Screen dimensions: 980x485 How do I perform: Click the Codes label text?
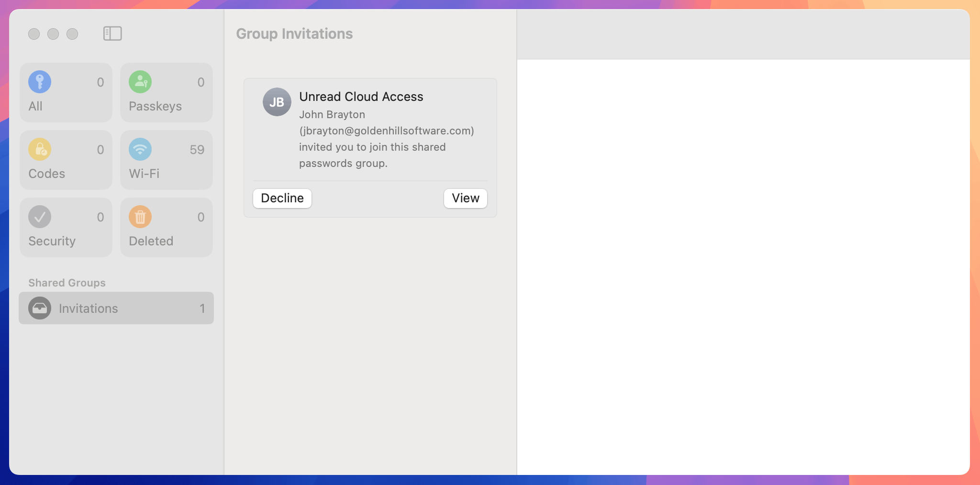coord(47,174)
